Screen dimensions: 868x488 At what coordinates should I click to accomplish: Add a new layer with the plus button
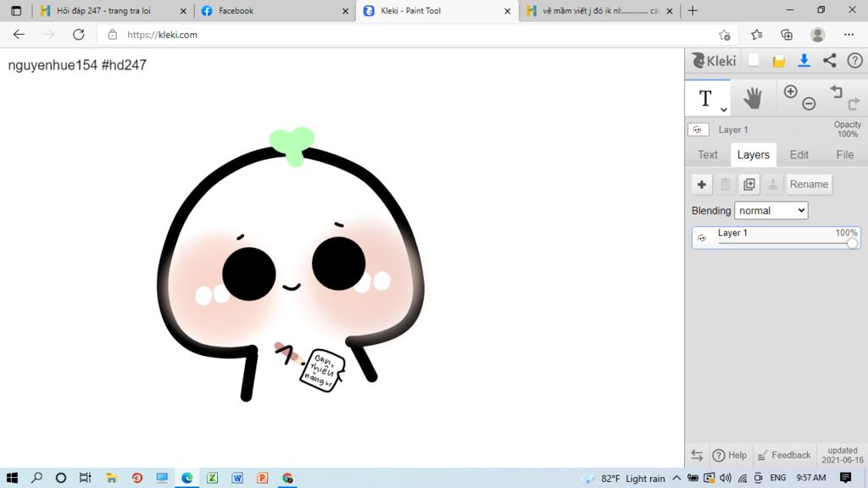(701, 184)
